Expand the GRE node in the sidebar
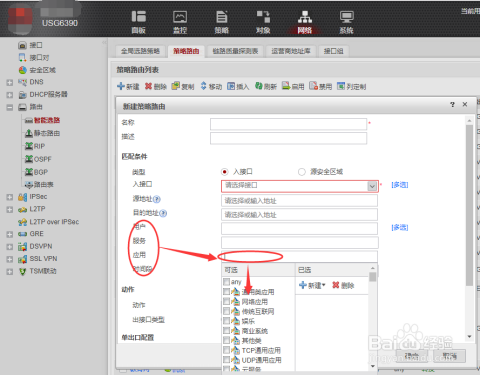The image size is (480, 375). pos(10,234)
